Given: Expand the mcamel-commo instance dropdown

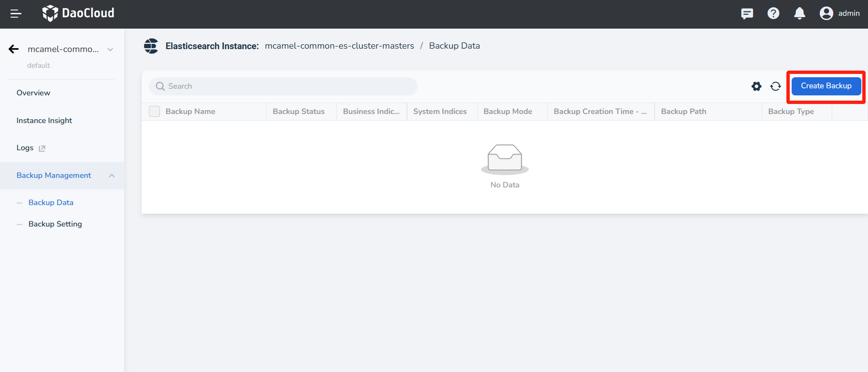Looking at the screenshot, I should point(110,50).
